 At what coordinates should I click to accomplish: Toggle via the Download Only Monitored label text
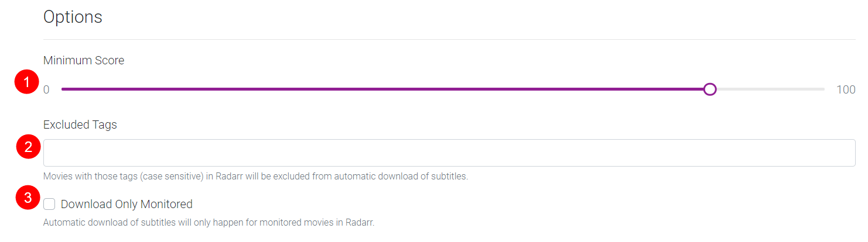tap(127, 204)
